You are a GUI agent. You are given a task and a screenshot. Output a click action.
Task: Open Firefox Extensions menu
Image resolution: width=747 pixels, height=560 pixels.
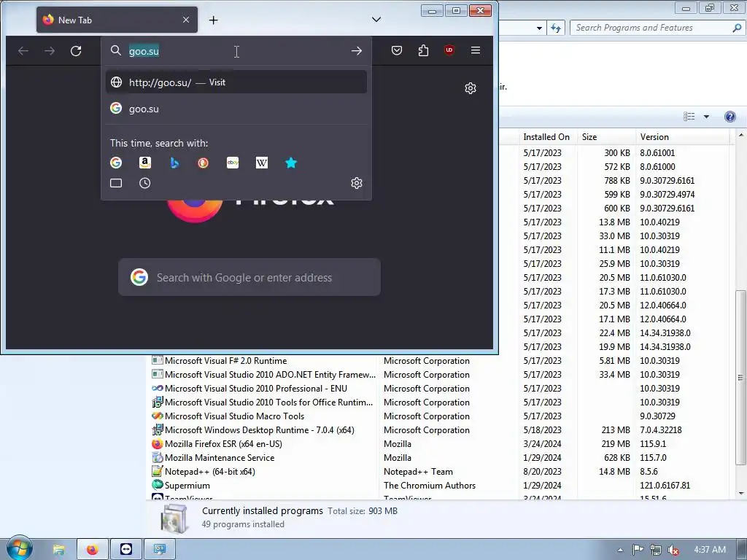point(423,50)
